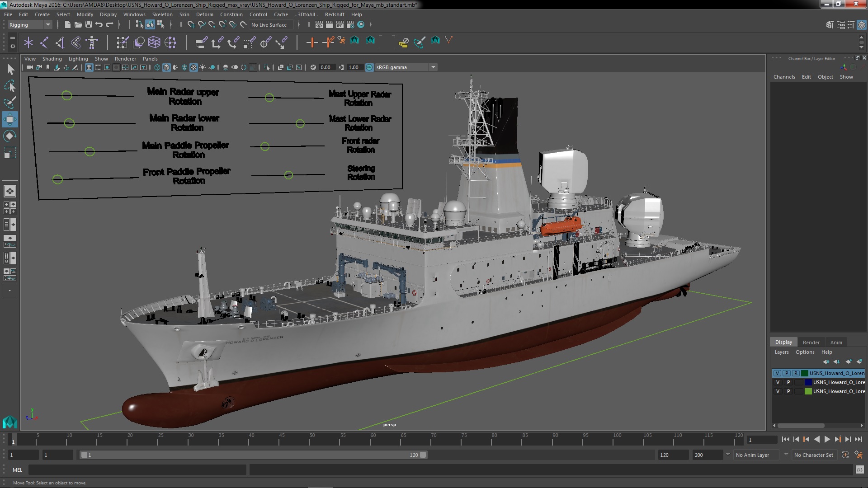Set a key with the orange plus icon
Screen dimensions: 868x488
311,42
